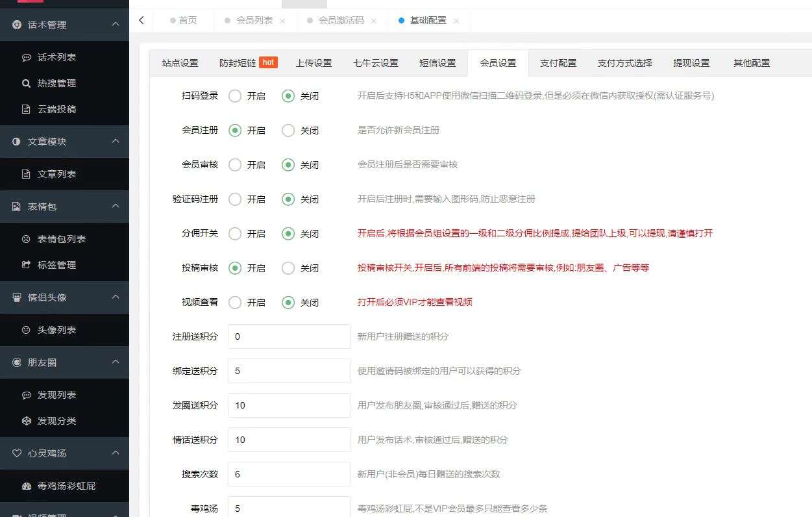Click inside the 注册送积分 input field
Image resolution: width=812 pixels, height=517 pixels.
[x=289, y=336]
